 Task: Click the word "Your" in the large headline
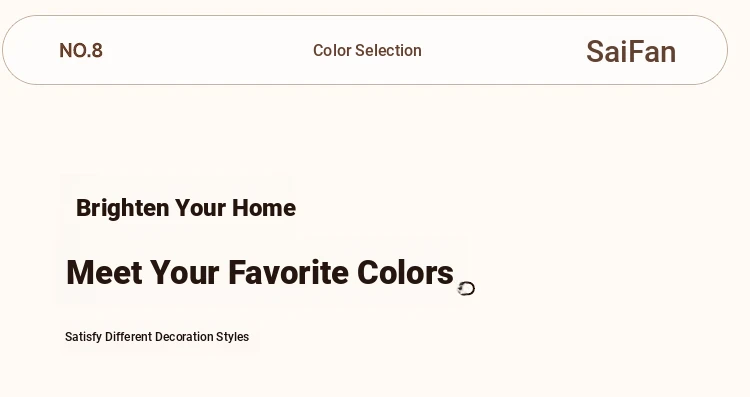click(x=185, y=273)
